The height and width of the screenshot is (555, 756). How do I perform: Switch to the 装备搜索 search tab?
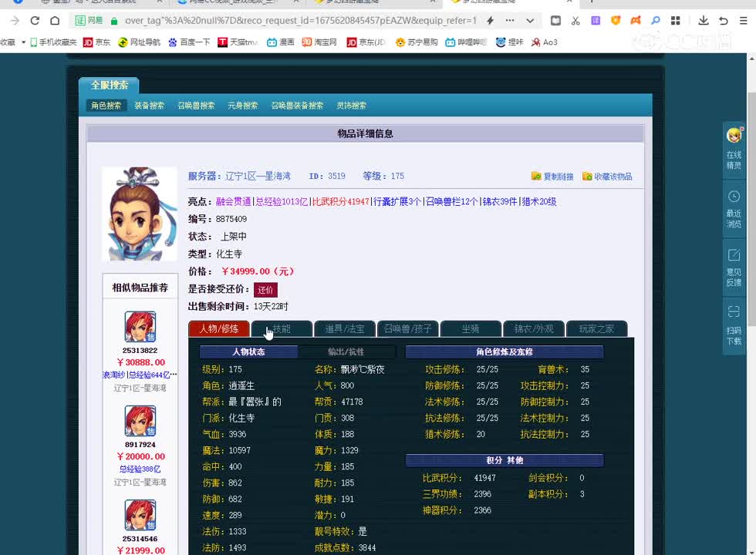[150, 106]
